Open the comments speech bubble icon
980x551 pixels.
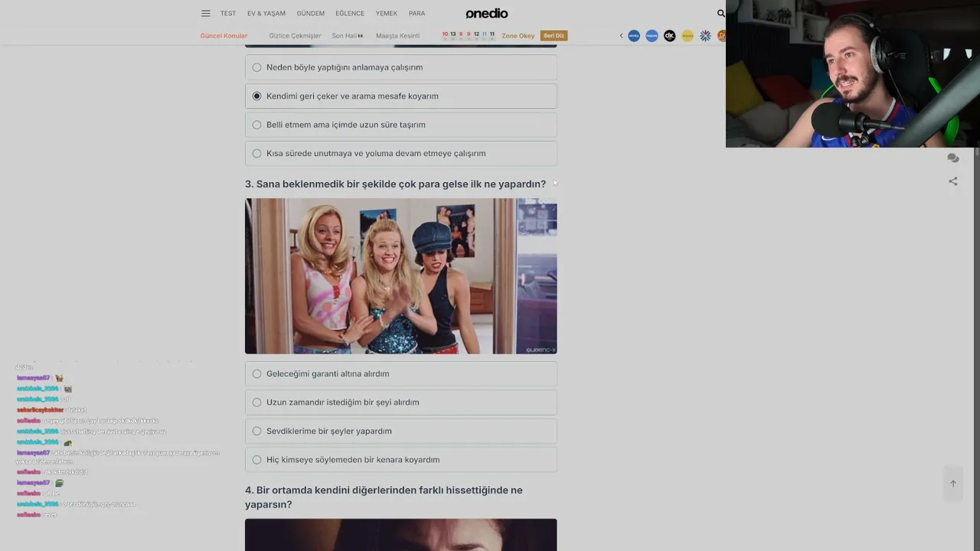coord(953,158)
